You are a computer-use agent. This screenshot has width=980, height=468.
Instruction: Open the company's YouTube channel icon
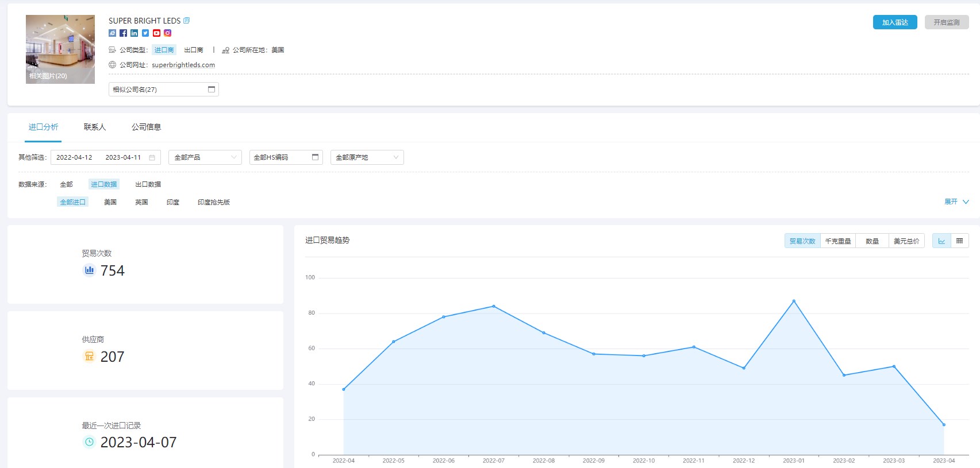tap(156, 33)
